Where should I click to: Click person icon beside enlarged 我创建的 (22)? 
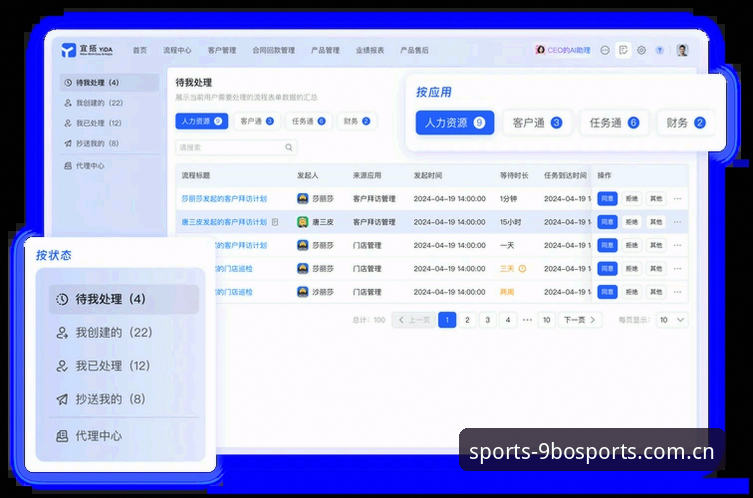tap(62, 333)
